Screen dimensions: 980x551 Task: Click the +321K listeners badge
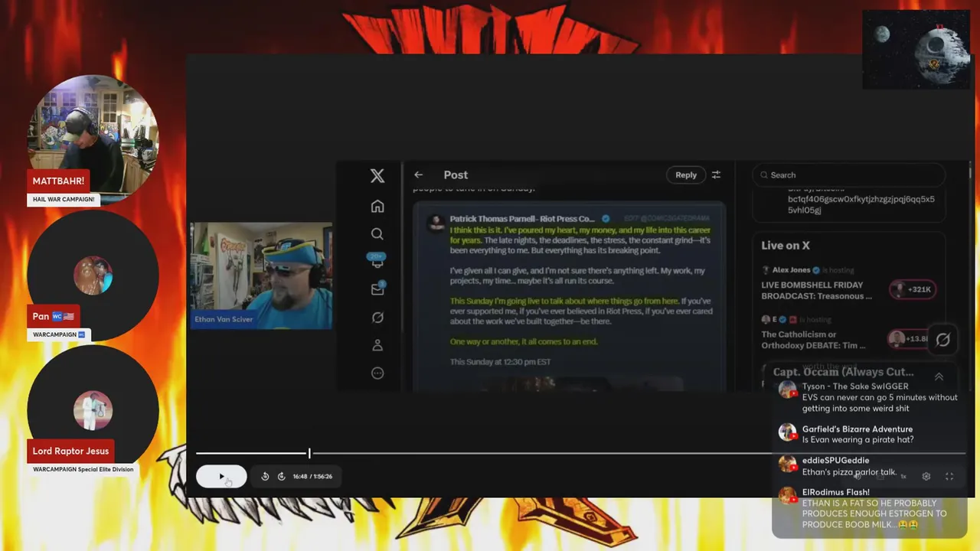click(x=912, y=289)
